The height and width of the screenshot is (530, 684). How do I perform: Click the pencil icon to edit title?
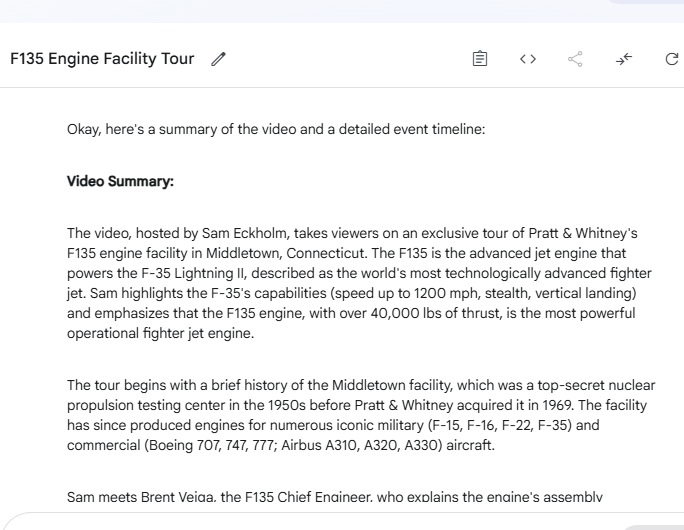[x=219, y=59]
